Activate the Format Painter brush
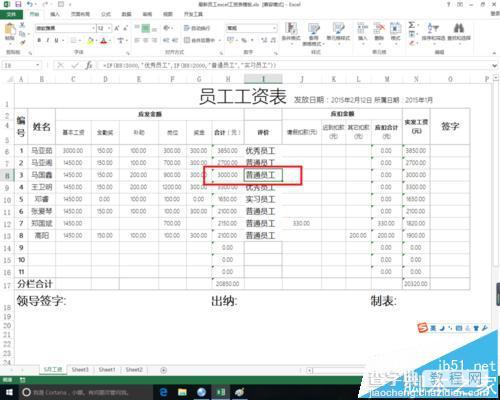The height and width of the screenshot is (400, 500). click(22, 42)
